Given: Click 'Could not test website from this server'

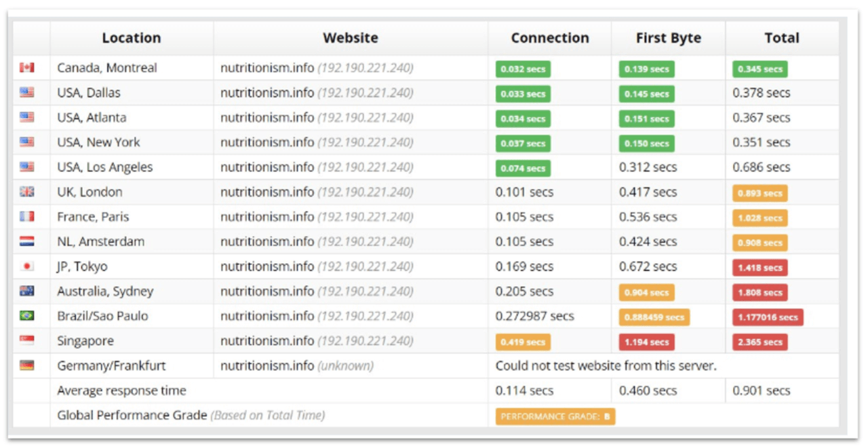Looking at the screenshot, I should (606, 366).
